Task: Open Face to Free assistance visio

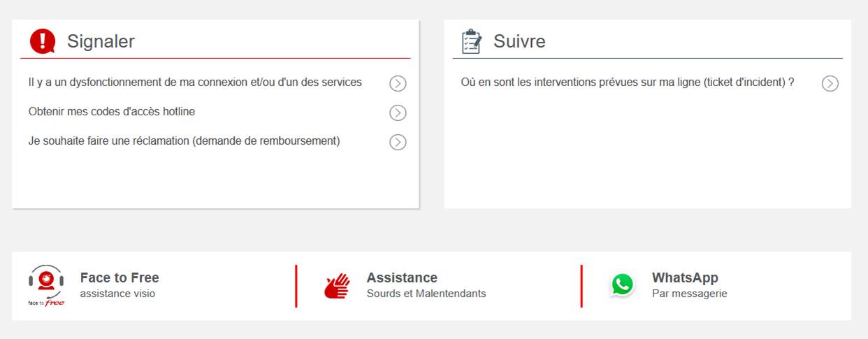Action: pos(120,278)
